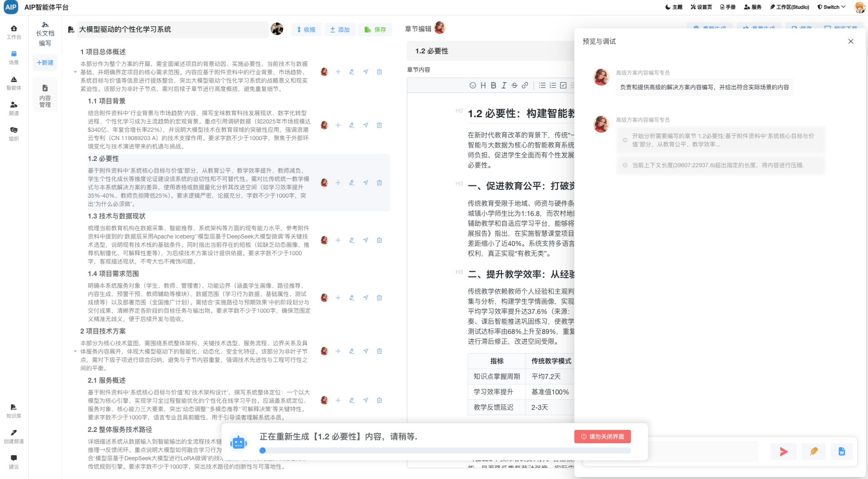Viewport: 868px width, 479px height.
Task: Toggle the 主题 theme switch
Action: (x=673, y=7)
